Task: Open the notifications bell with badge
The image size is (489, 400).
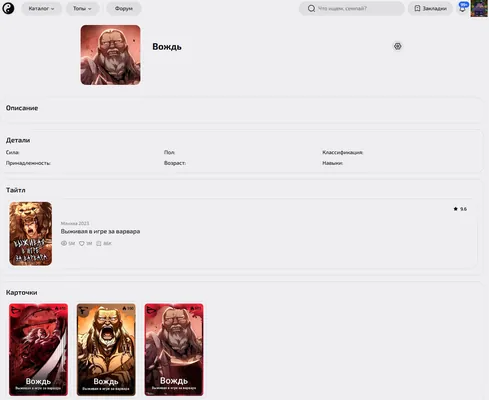Action: click(463, 8)
